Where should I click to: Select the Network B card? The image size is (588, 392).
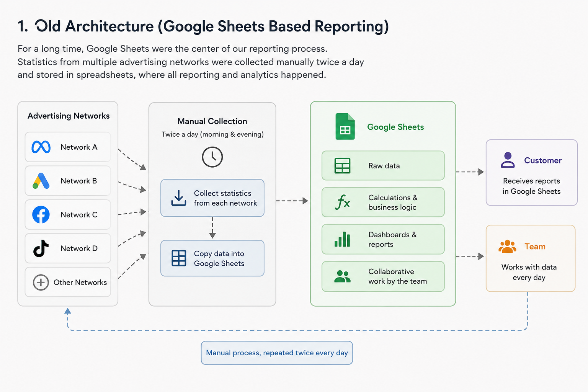click(68, 181)
